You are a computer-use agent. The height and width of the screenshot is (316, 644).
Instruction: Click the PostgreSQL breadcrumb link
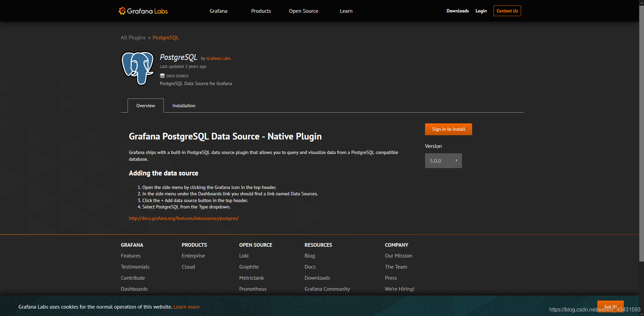pyautogui.click(x=166, y=38)
